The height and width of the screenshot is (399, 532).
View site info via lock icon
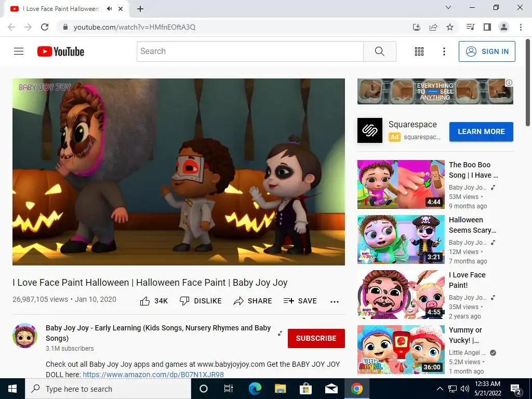(x=65, y=27)
